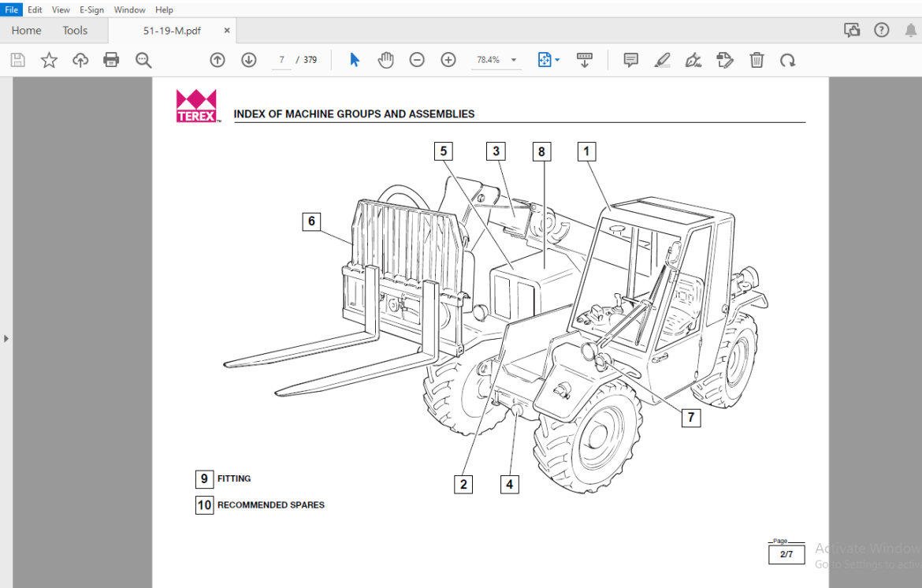Screen dimensions: 922x588
Task: Open the share review icon
Action: click(x=852, y=30)
